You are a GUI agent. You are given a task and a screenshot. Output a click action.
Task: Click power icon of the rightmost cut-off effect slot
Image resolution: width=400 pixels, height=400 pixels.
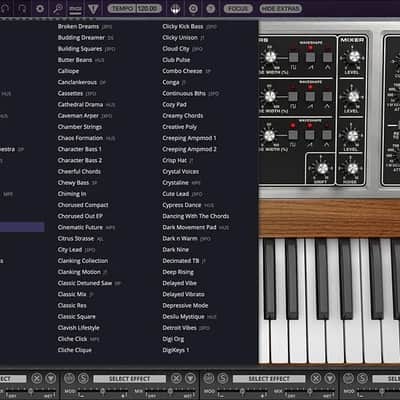[x=348, y=378]
